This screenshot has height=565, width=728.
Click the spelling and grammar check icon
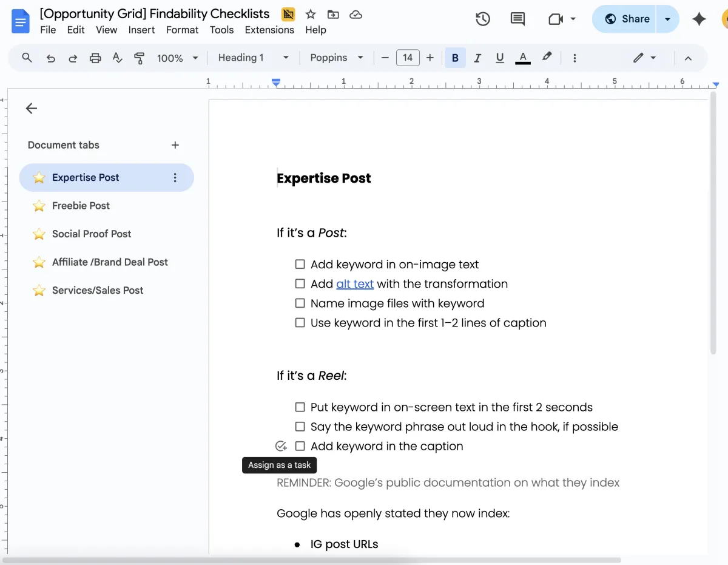pyautogui.click(x=117, y=58)
